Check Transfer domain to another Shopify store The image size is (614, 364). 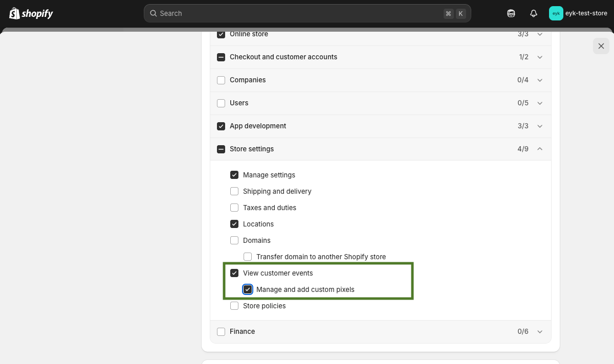[248, 257]
